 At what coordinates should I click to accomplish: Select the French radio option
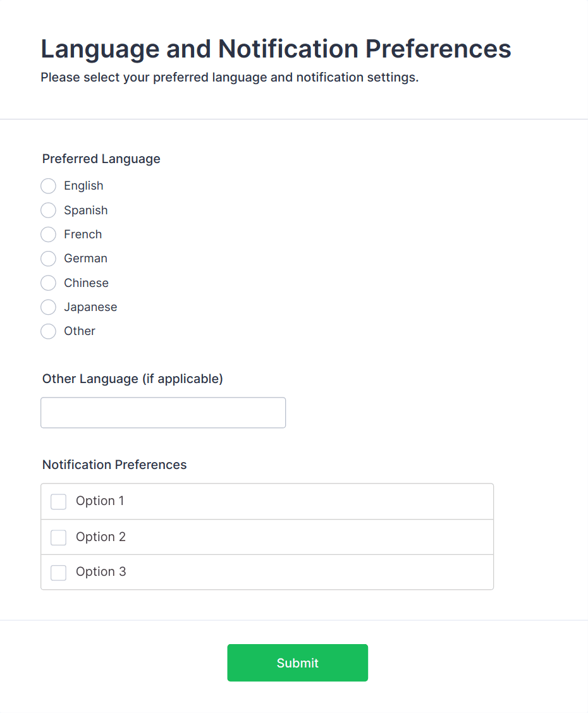(x=49, y=235)
